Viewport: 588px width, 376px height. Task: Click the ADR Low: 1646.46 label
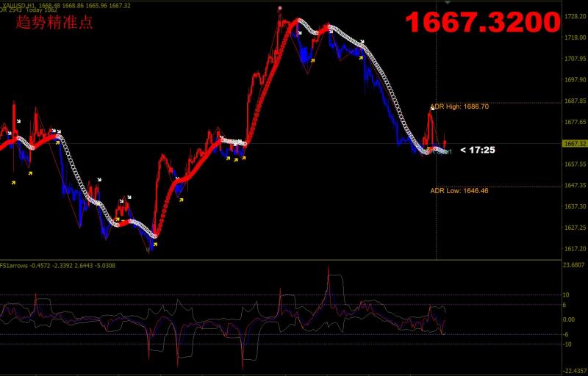tap(459, 191)
